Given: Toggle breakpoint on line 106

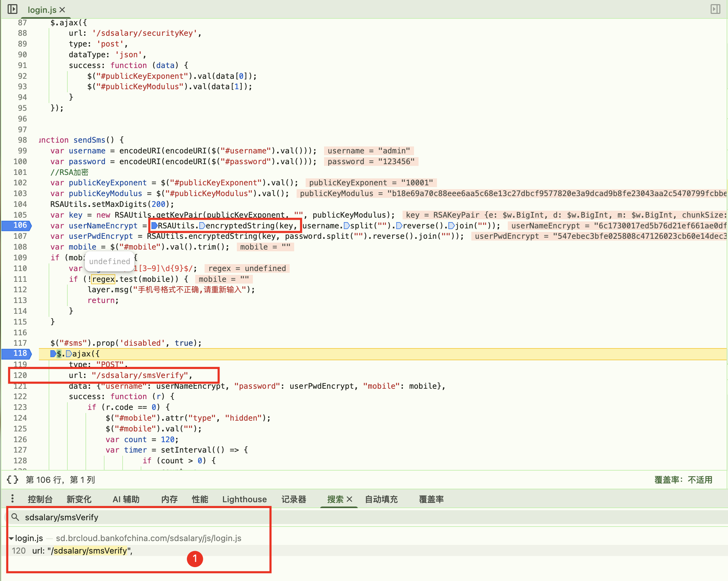Looking at the screenshot, I should (20, 226).
